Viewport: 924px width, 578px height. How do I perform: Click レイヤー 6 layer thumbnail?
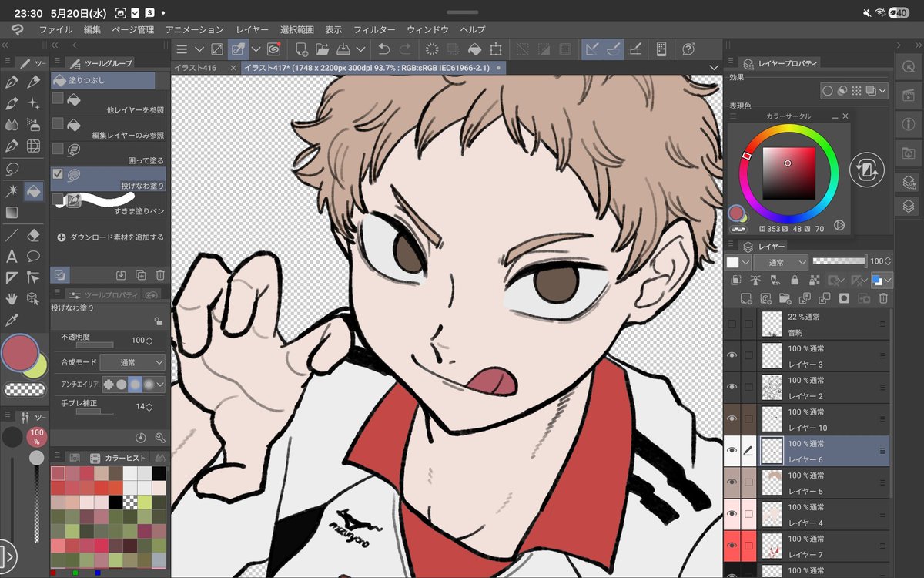coord(772,450)
